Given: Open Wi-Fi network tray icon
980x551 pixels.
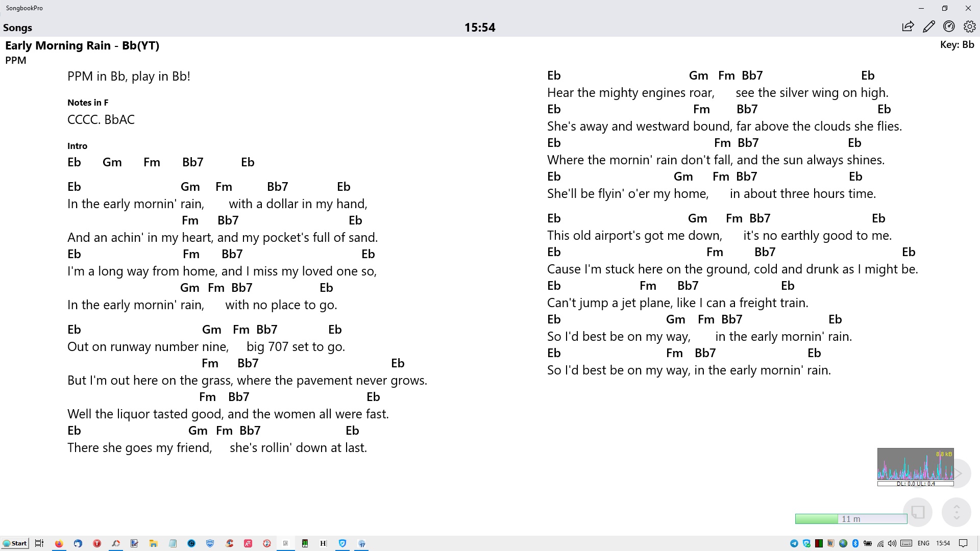Looking at the screenshot, I should [x=880, y=543].
